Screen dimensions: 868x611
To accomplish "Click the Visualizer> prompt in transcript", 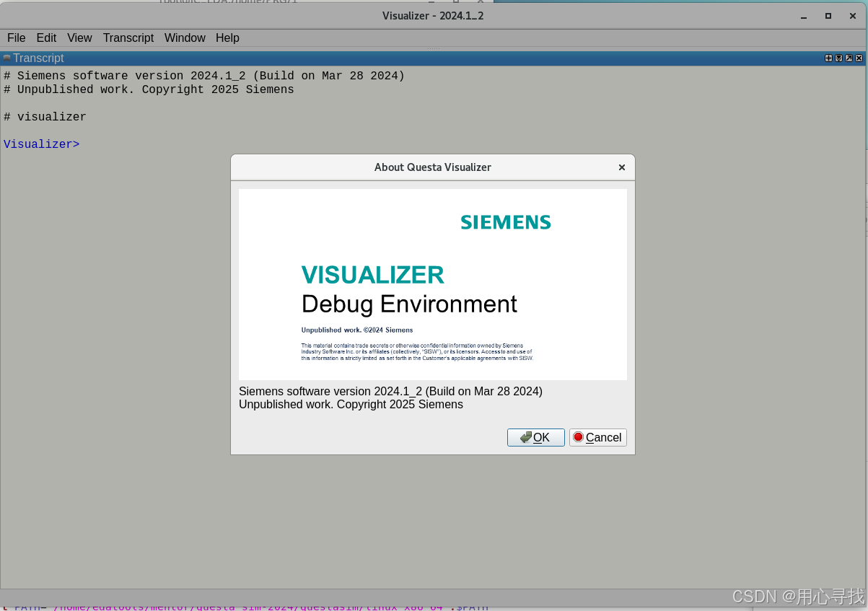I will (x=41, y=144).
